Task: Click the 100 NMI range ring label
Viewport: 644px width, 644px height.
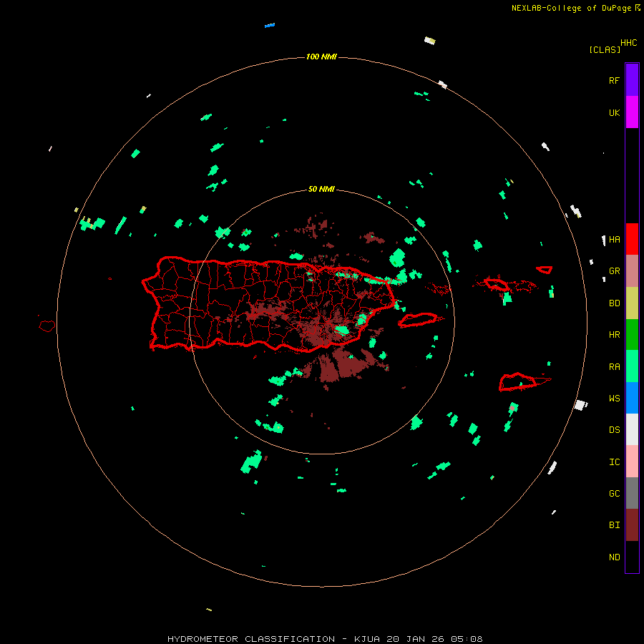Action: 321,57
